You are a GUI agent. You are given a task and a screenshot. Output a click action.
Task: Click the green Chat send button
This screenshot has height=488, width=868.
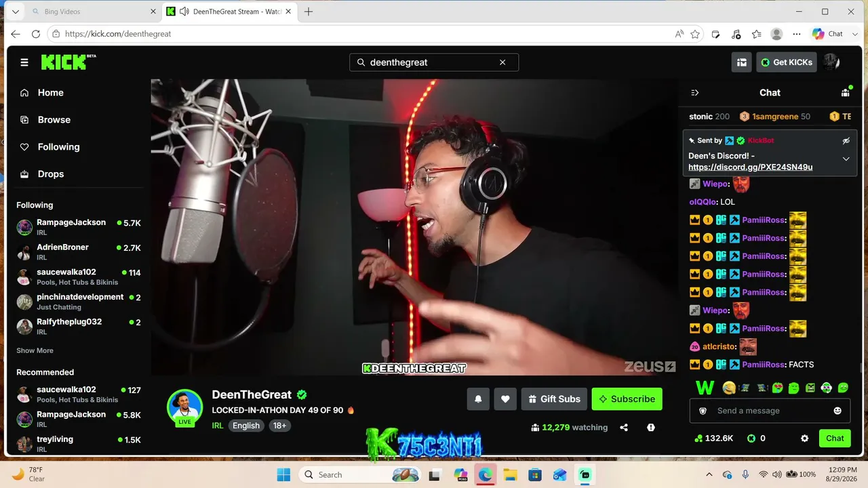tap(835, 439)
